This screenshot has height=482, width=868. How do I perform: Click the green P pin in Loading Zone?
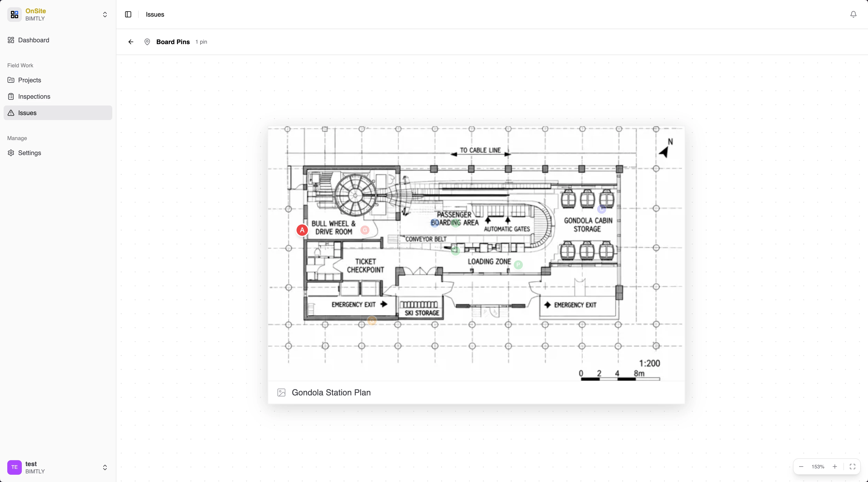518,265
